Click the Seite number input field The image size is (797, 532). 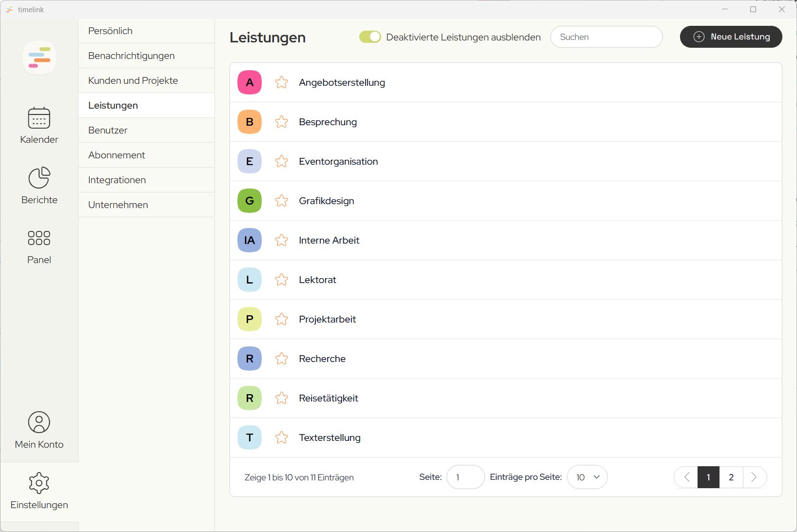(x=466, y=477)
